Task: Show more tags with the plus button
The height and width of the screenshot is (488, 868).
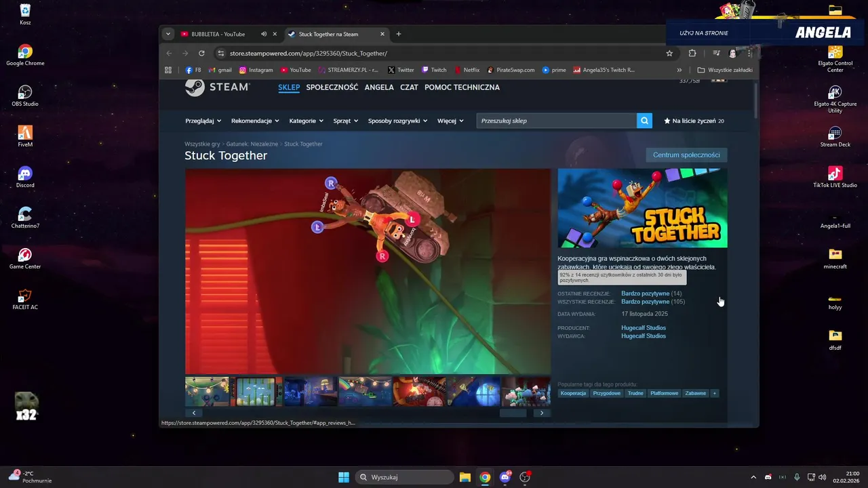Action: [714, 393]
